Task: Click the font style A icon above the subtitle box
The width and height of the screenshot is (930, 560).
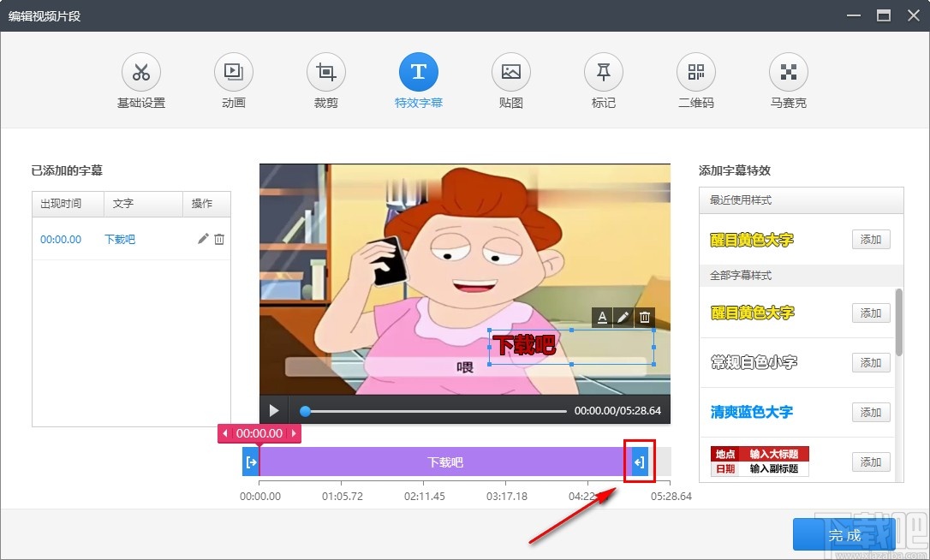Action: tap(602, 318)
